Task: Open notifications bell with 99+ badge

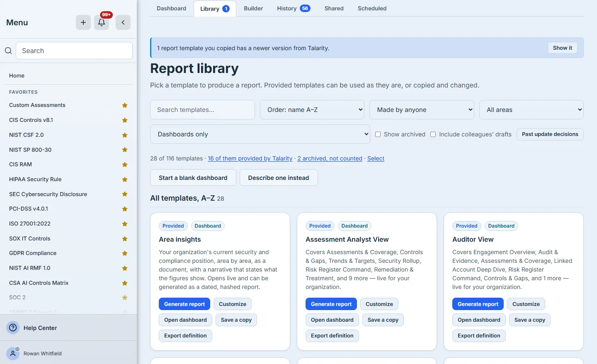Action: coord(102,22)
